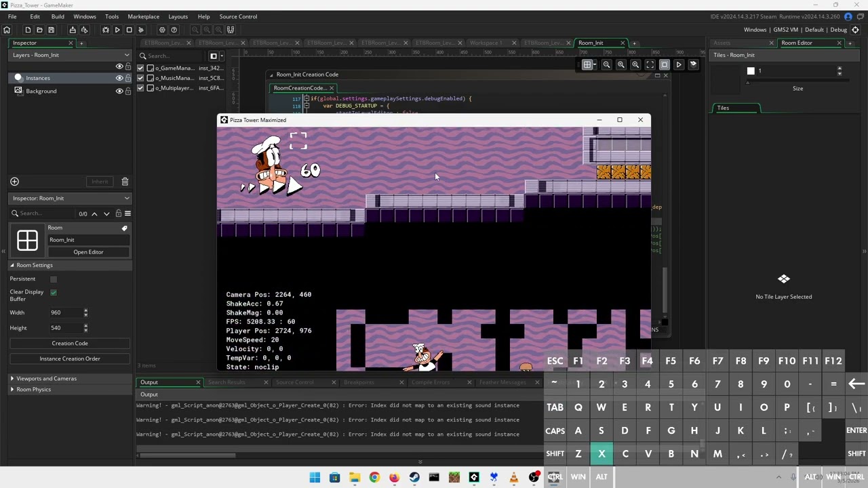
Task: Open the Help question mark icon
Action: coord(174,30)
